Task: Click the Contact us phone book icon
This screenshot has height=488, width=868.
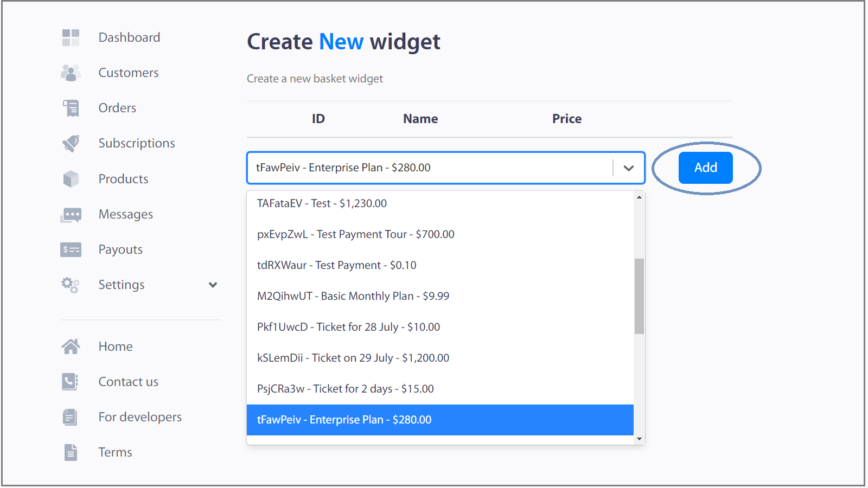Action: 71,382
